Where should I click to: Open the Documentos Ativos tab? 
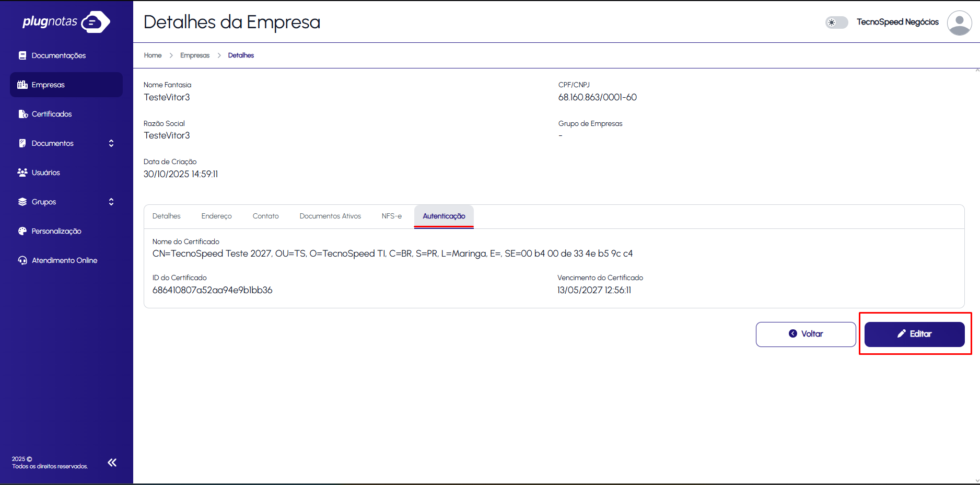330,216
